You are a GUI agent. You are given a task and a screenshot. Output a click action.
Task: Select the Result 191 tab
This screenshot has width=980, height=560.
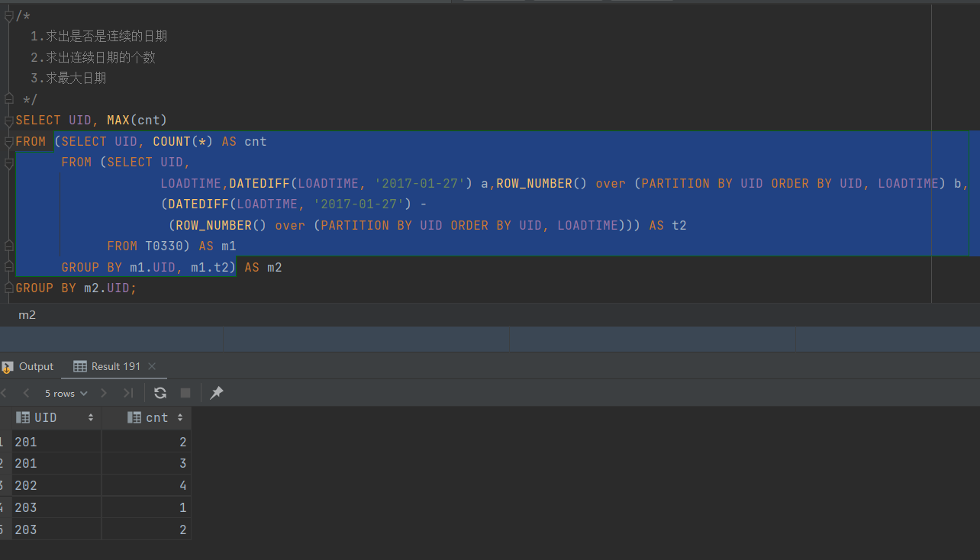pyautogui.click(x=115, y=366)
